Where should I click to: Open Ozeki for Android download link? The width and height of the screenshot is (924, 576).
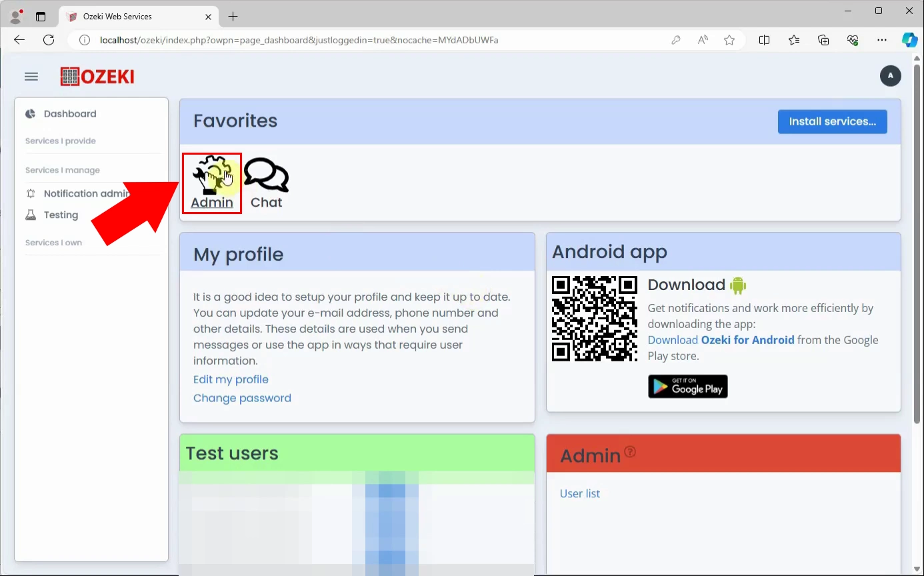[721, 340]
